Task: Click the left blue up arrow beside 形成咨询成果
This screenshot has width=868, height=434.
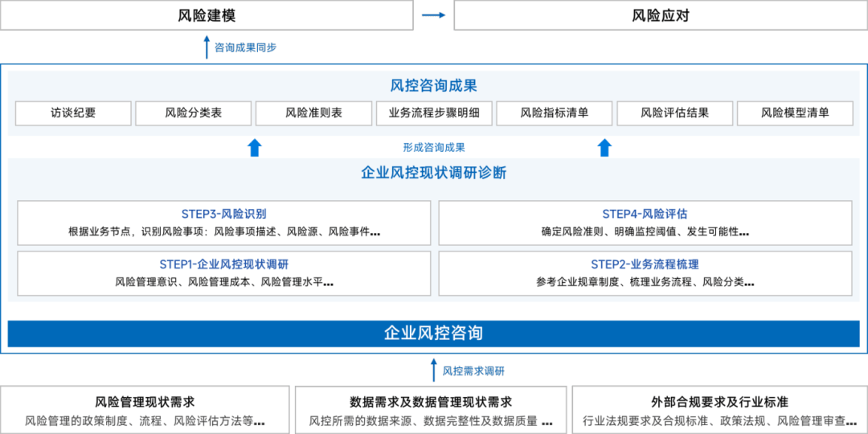Action: pyautogui.click(x=254, y=147)
